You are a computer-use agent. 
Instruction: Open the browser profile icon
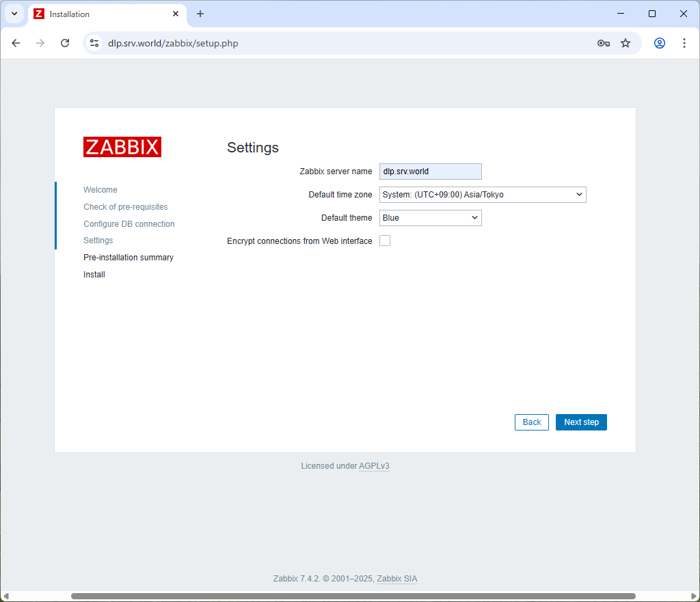click(659, 42)
